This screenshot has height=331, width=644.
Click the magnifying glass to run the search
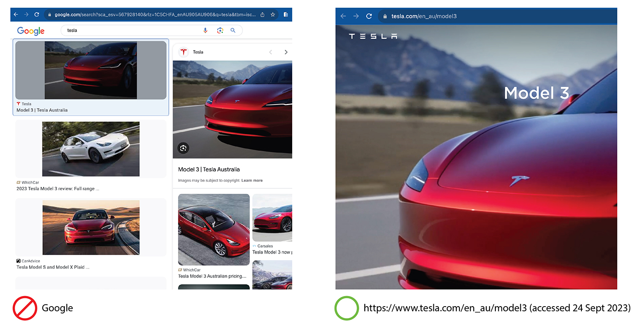pyautogui.click(x=233, y=30)
